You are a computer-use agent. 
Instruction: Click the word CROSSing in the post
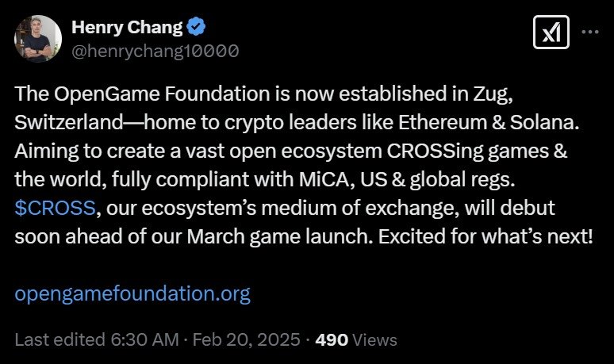pos(435,151)
